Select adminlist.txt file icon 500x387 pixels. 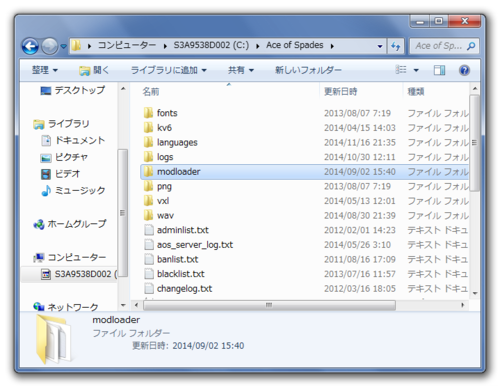[149, 230]
